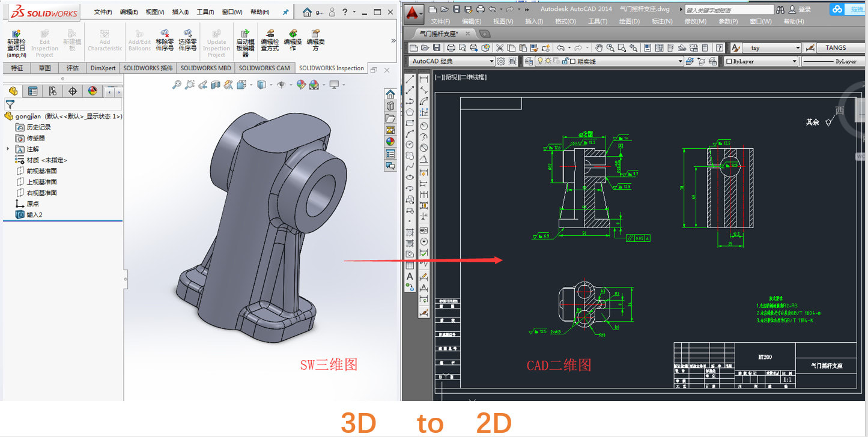The image size is (868, 437).
Task: Switch to the SOLIDWORKS CAM tab
Action: [264, 68]
